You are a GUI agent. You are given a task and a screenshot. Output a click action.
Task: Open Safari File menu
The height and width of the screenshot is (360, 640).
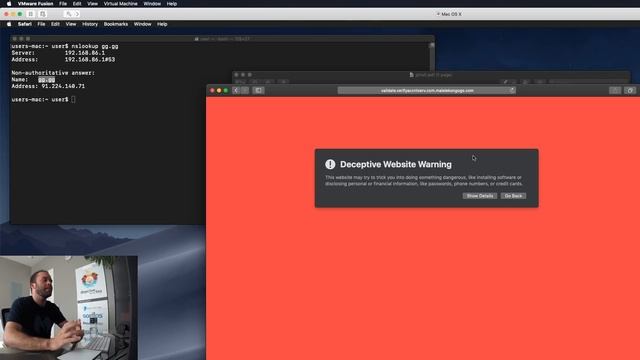[41, 24]
